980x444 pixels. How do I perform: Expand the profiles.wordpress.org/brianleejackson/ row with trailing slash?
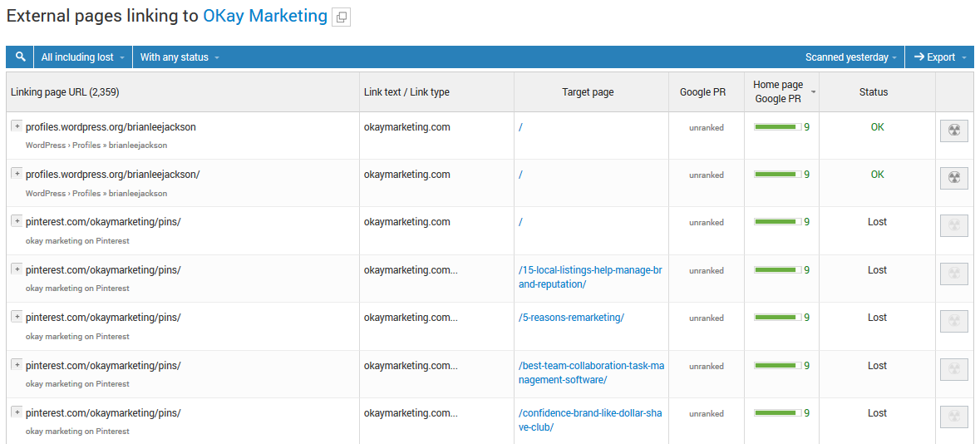(x=17, y=174)
